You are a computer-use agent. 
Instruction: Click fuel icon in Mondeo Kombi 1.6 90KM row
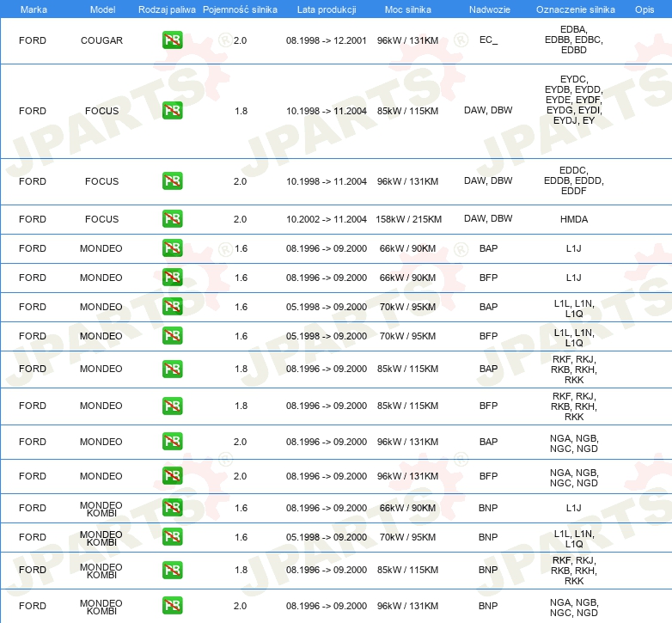[172, 508]
